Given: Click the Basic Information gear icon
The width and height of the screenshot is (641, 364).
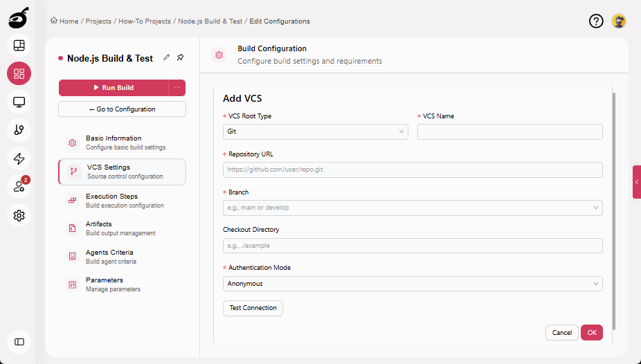Looking at the screenshot, I should point(73,143).
